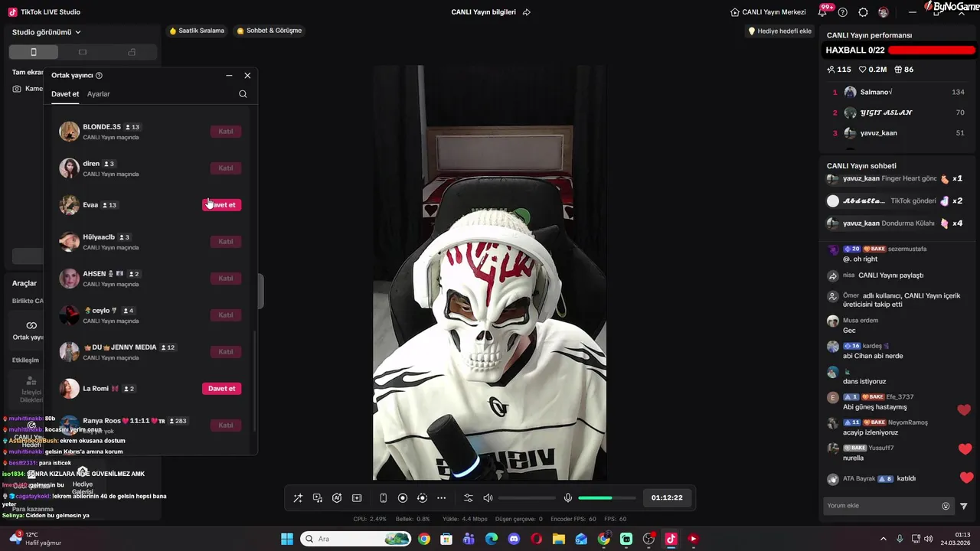Click Katıl next to BLONDE.35
The height and width of the screenshot is (551, 980).
point(226,132)
